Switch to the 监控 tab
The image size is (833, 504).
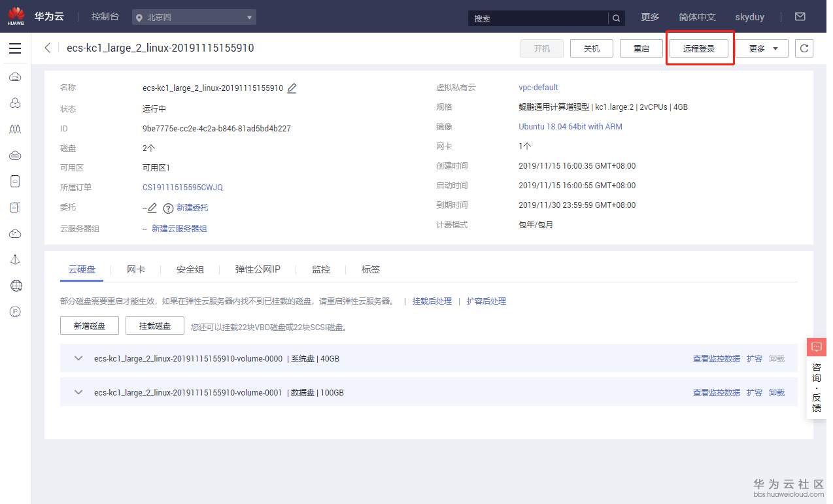click(x=321, y=269)
